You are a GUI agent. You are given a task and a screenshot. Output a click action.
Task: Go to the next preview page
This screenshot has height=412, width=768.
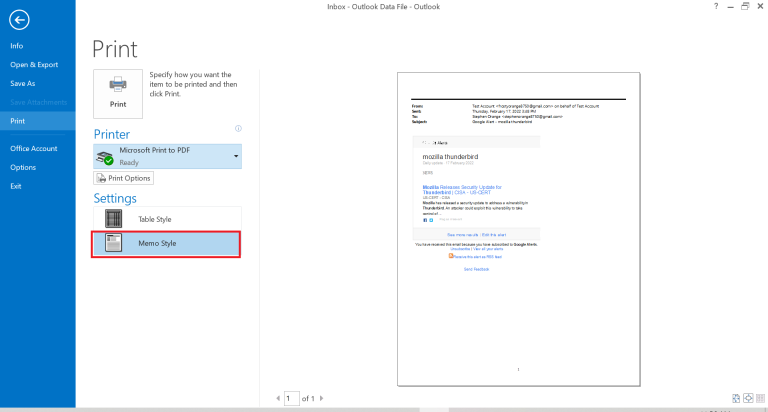[321, 398]
